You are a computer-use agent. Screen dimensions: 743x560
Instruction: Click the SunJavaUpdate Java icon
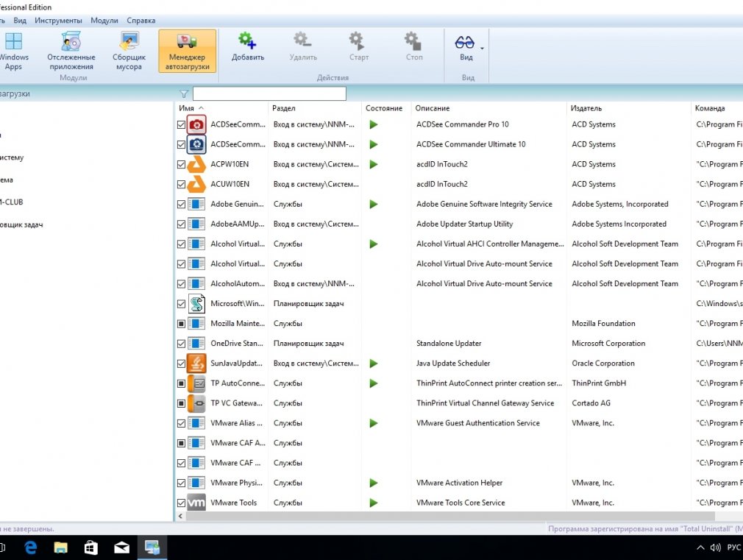tap(196, 364)
